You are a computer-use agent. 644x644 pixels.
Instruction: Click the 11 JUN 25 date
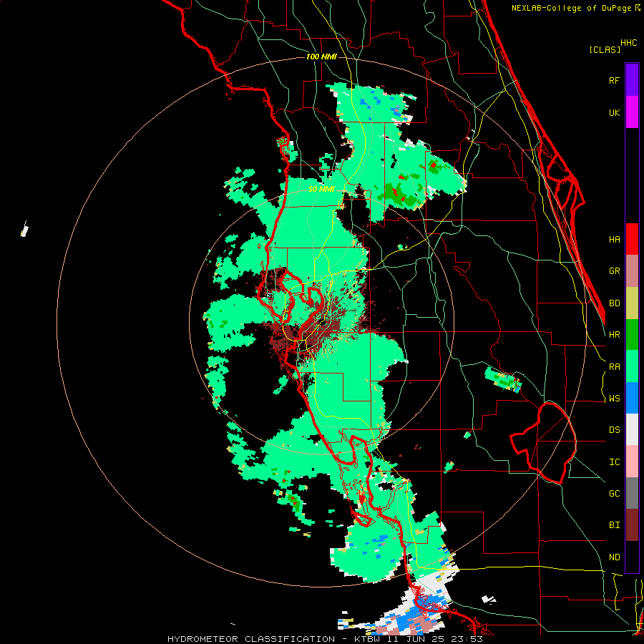click(419, 639)
